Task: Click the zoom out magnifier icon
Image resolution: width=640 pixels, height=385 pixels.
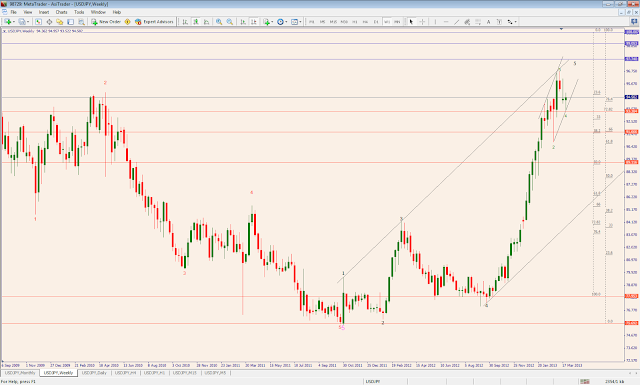Action: 230,22
